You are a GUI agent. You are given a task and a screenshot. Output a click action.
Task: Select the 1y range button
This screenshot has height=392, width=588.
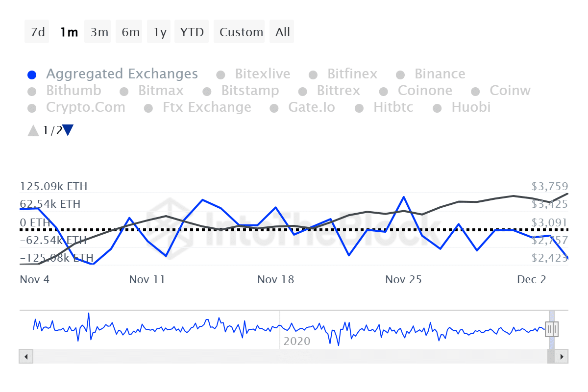tap(160, 32)
